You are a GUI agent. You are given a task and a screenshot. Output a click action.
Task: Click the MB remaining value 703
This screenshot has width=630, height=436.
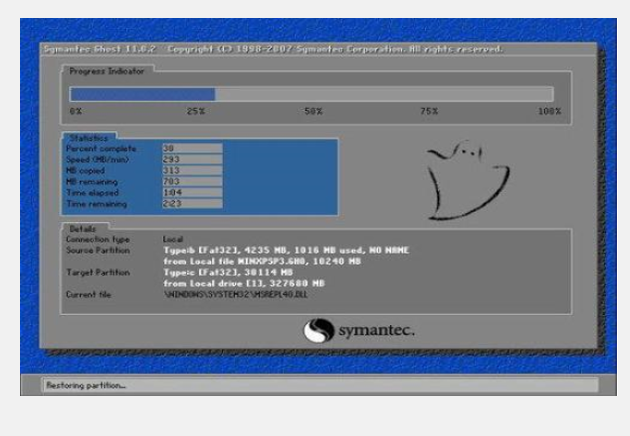tap(192, 182)
